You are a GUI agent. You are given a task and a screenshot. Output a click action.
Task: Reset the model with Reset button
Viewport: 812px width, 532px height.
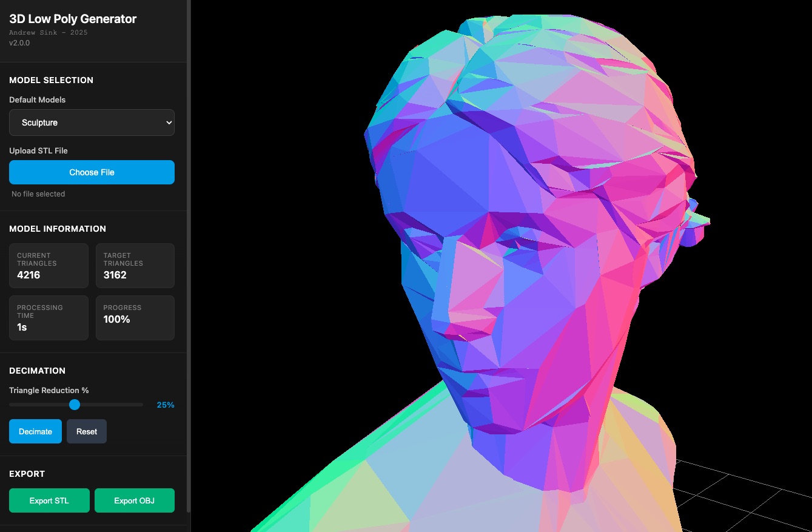[x=87, y=431]
